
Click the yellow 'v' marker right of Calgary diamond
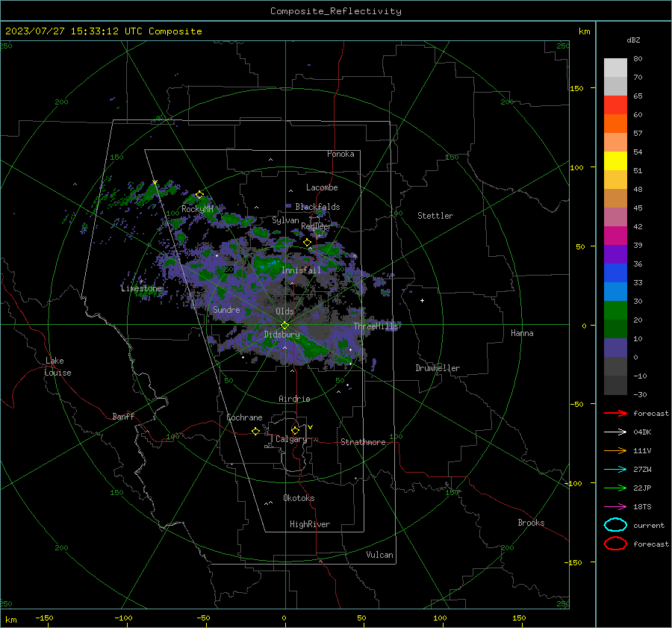[x=311, y=427]
